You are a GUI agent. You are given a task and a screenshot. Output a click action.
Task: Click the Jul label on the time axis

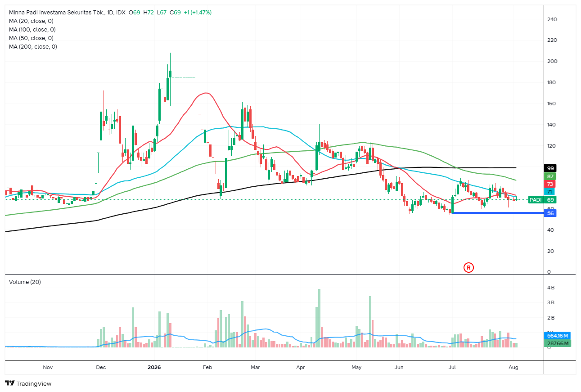[x=452, y=367]
